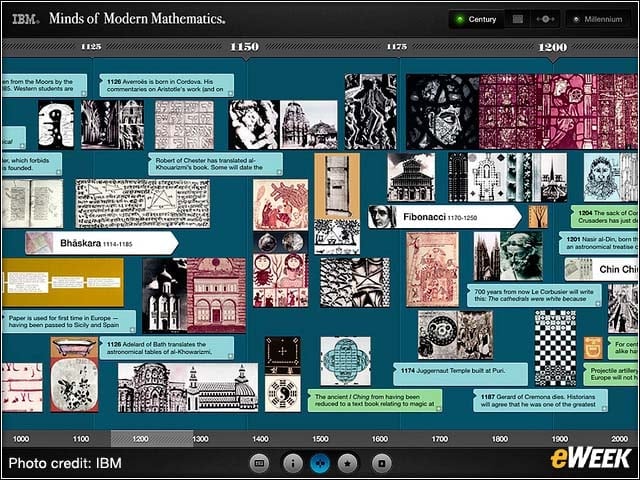The width and height of the screenshot is (640, 480).
Task: Open the yellow diagram panel image
Action: [62, 282]
